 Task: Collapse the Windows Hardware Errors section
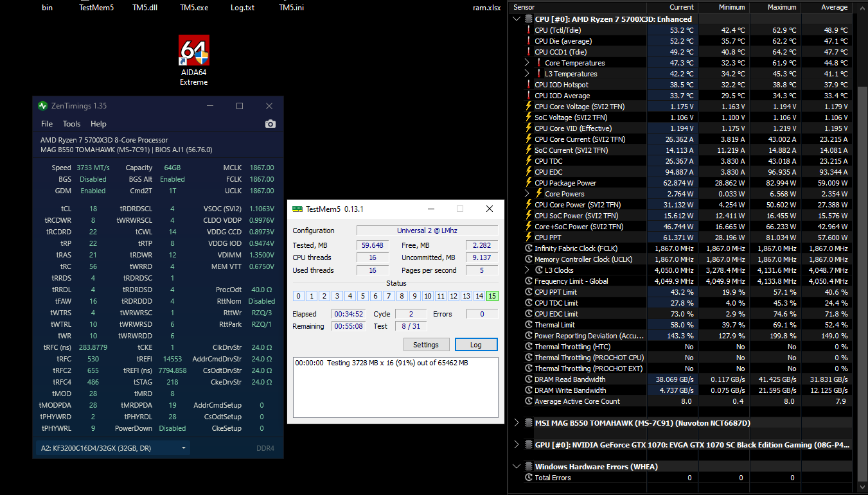coord(517,467)
